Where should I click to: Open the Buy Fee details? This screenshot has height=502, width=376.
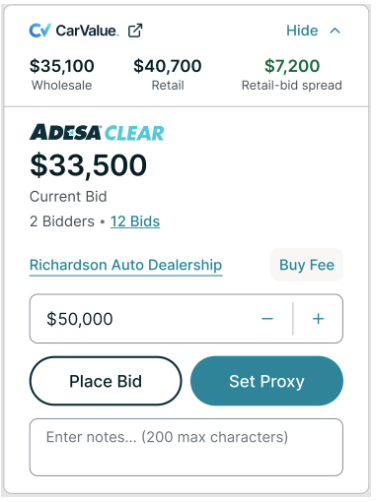[x=307, y=265]
